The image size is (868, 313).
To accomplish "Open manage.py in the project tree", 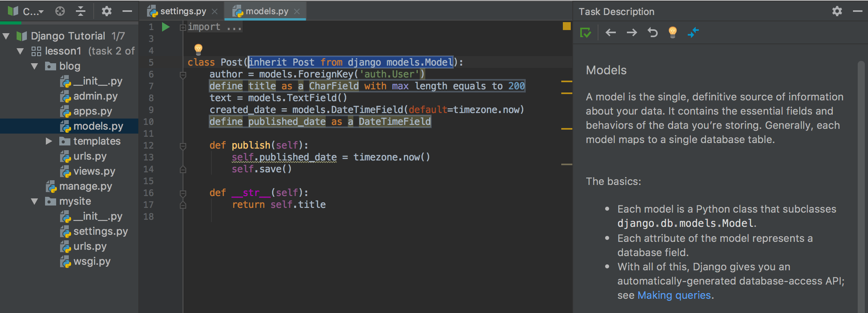I will coord(79,187).
